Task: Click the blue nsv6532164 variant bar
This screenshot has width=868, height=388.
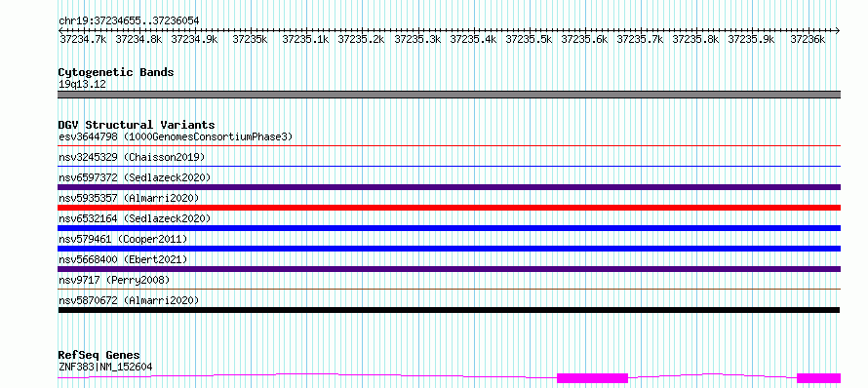Action: coord(450,228)
